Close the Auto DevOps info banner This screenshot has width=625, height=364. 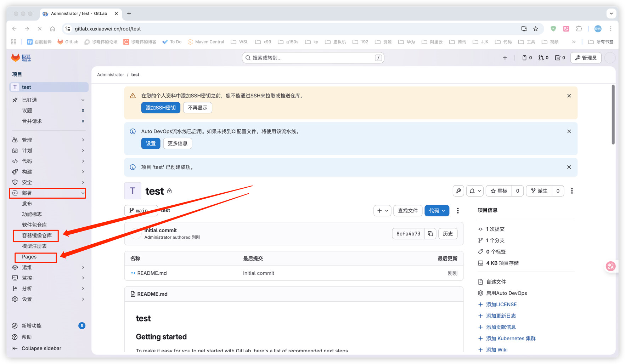click(569, 131)
